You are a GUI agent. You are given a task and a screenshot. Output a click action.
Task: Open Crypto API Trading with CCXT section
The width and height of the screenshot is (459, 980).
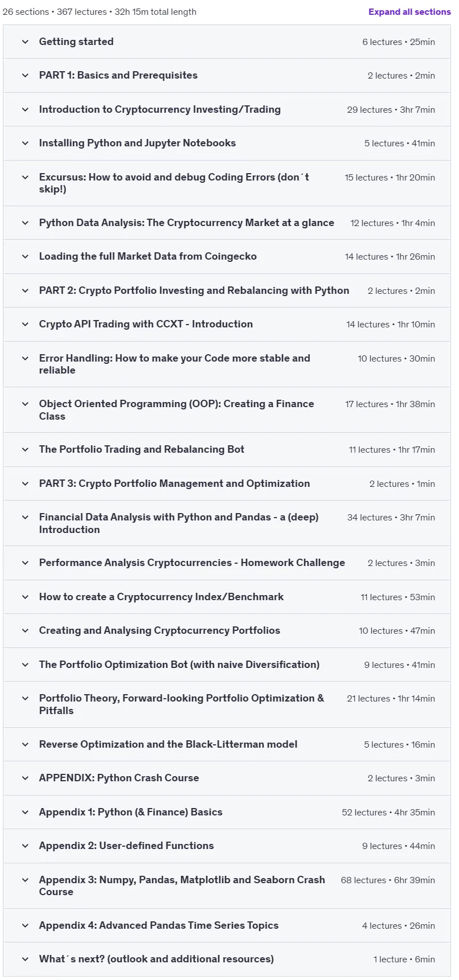tap(146, 324)
